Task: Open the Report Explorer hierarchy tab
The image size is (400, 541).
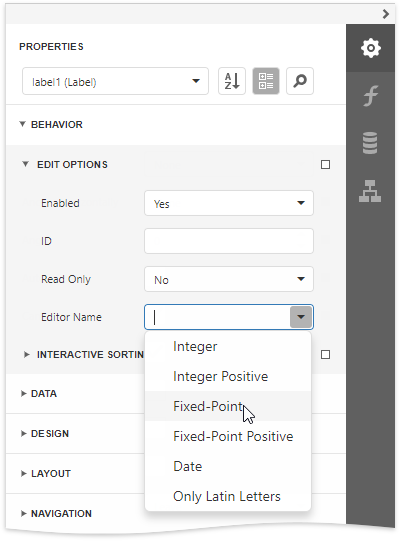Action: pos(370,191)
